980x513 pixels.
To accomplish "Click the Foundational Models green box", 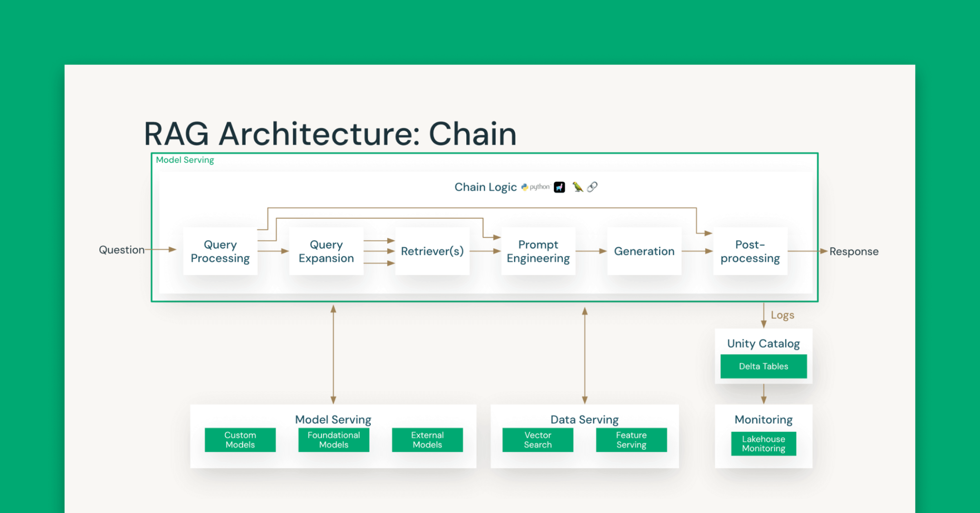I will point(334,440).
